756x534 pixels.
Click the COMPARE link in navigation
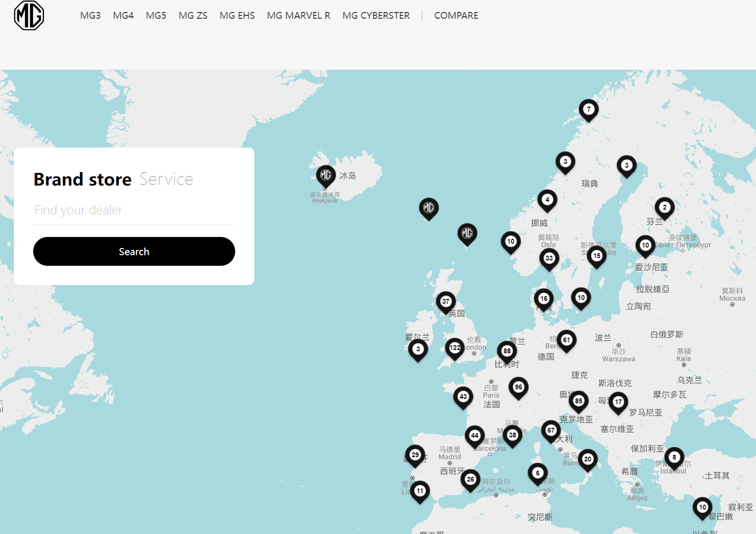click(456, 15)
